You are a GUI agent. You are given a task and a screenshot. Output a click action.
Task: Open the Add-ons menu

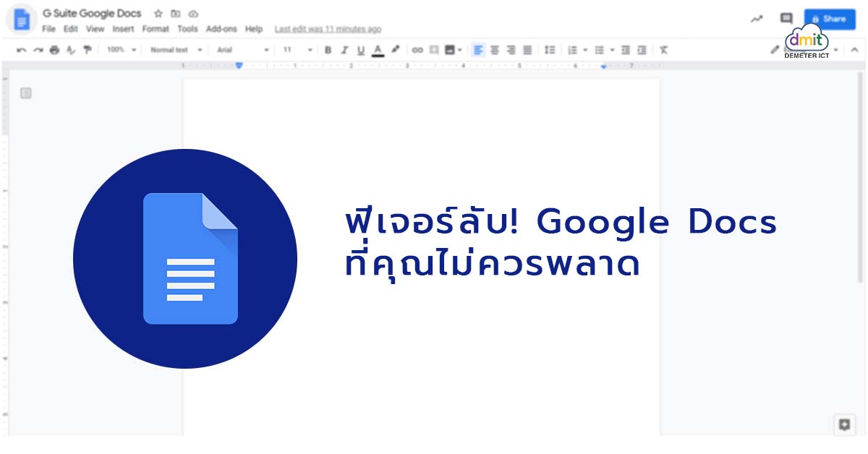tap(221, 29)
